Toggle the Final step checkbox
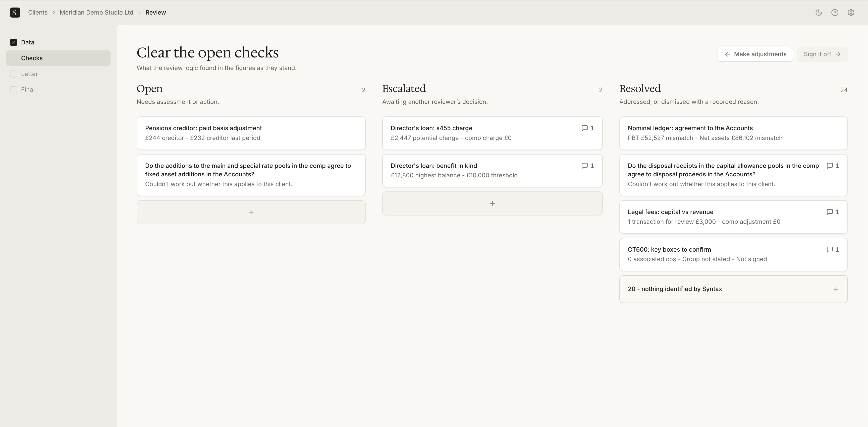The height and width of the screenshot is (427, 868). pos(14,90)
